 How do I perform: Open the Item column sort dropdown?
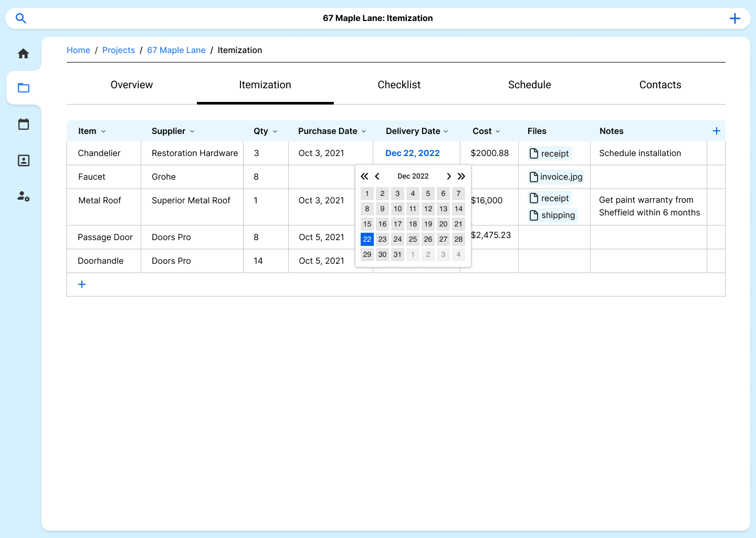(x=103, y=131)
